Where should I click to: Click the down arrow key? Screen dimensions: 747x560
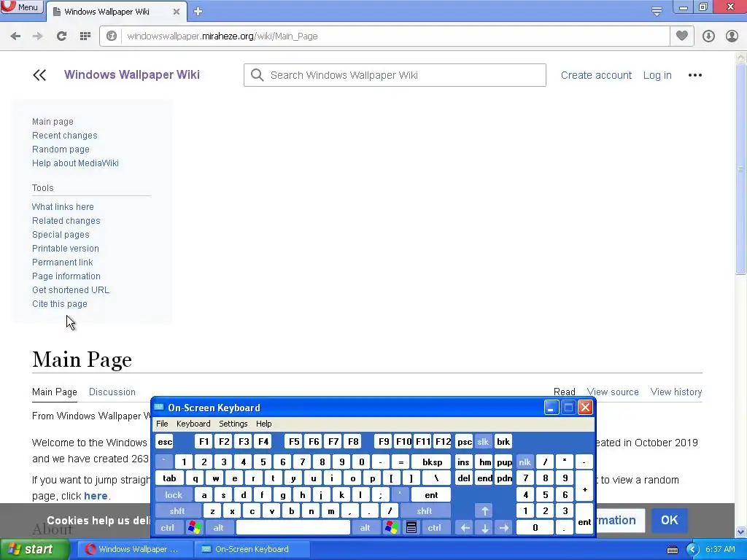pyautogui.click(x=484, y=528)
